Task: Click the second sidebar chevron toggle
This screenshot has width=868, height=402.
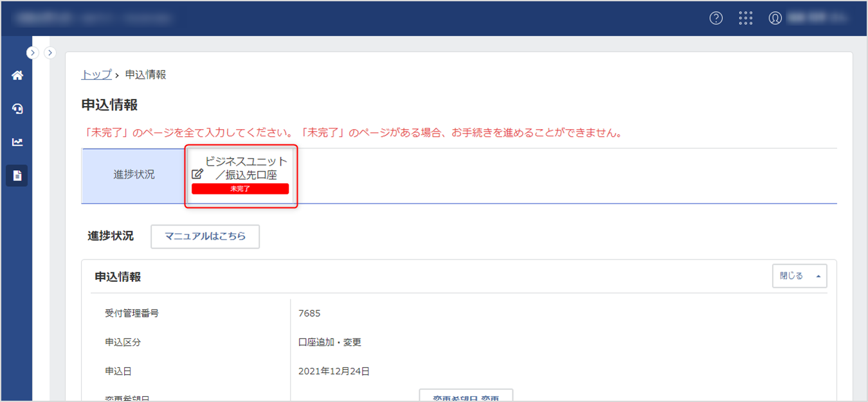Action: (50, 53)
